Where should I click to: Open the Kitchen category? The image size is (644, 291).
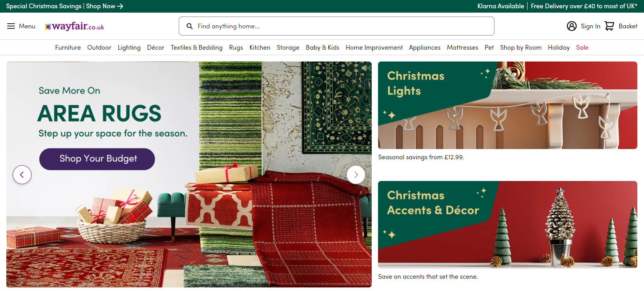pyautogui.click(x=260, y=47)
